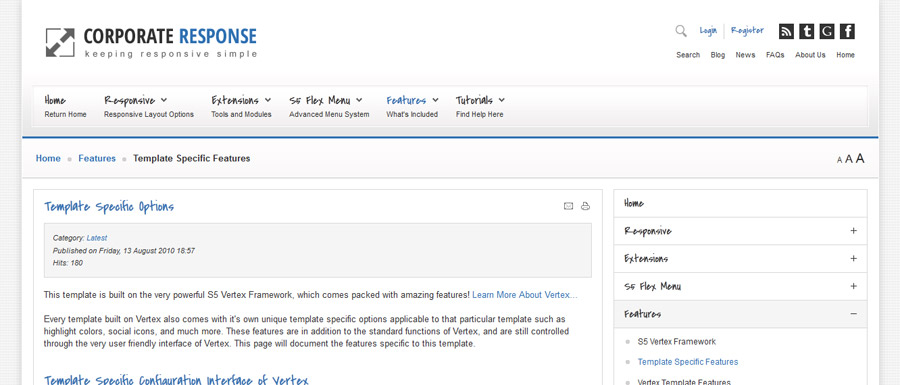Viewport: 900px width, 385px height.
Task: Click the Login link
Action: click(708, 30)
